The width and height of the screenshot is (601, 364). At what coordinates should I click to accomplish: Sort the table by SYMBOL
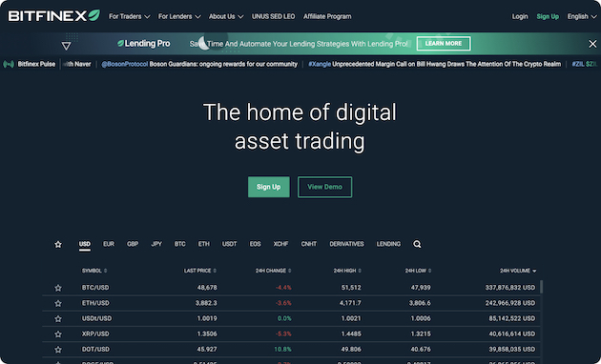[x=94, y=271]
